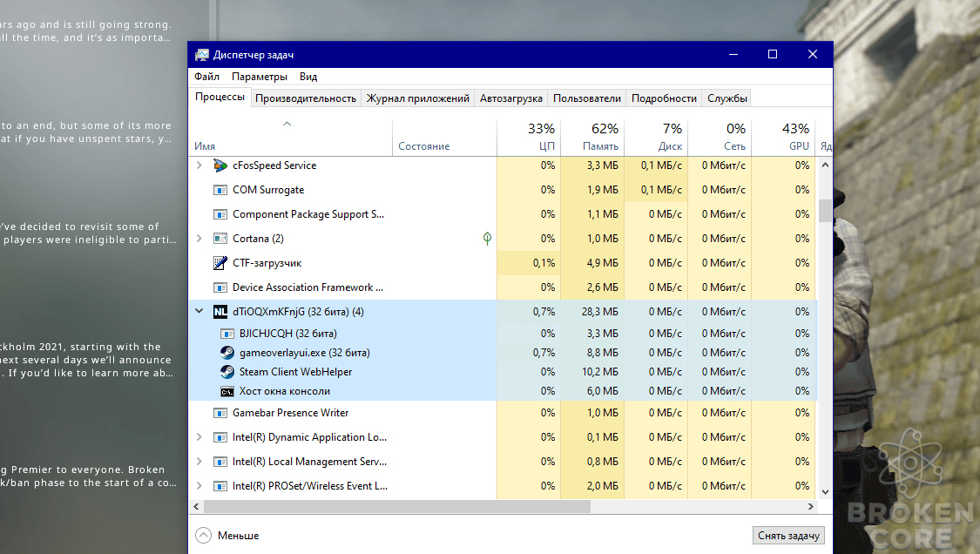The image size is (980, 554).
Task: Sort processes by the Память column
Action: (x=592, y=137)
